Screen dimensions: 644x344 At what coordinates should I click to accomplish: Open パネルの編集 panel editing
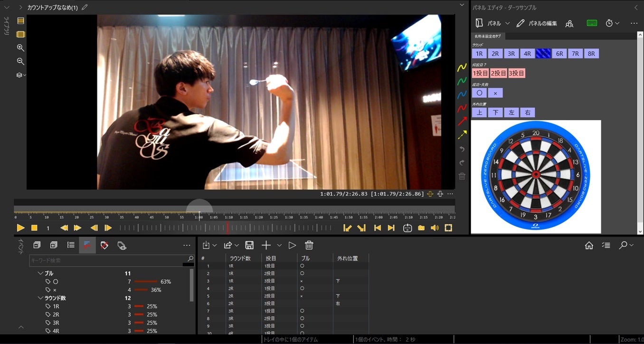click(537, 23)
